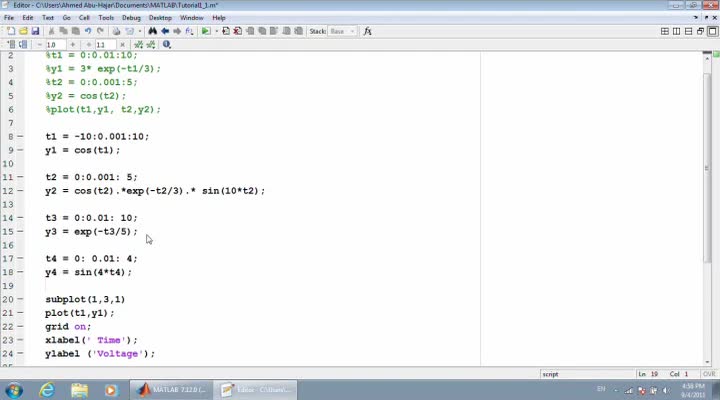Toggle breakpoint dash on line 20
Viewport: 720px width, 400px height.
click(20, 299)
